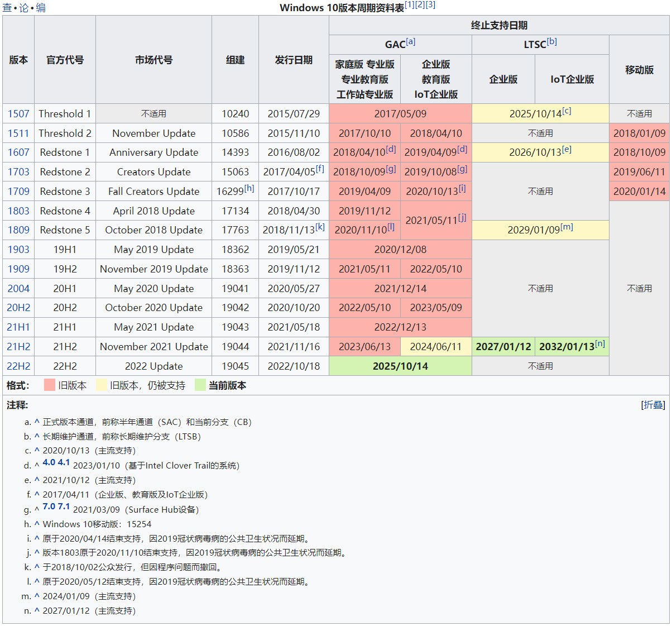The width and height of the screenshot is (672, 626).
Task: Select the Fall Creators Update cell
Action: click(x=153, y=192)
